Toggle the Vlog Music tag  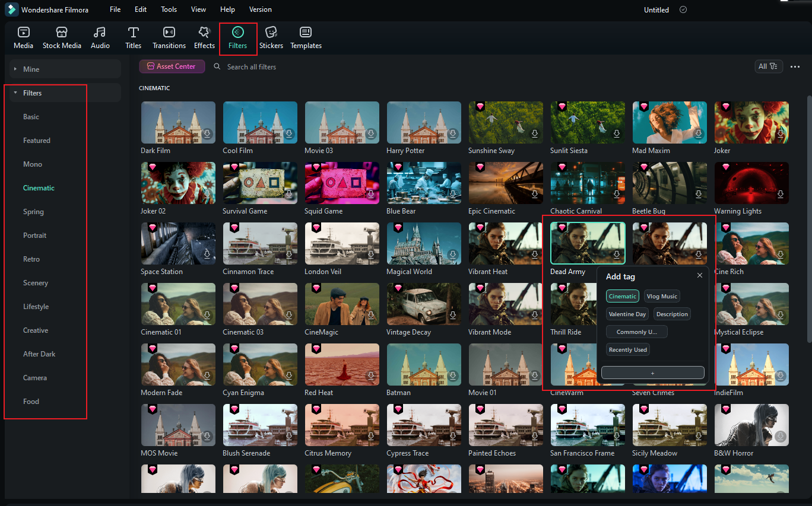click(x=662, y=296)
